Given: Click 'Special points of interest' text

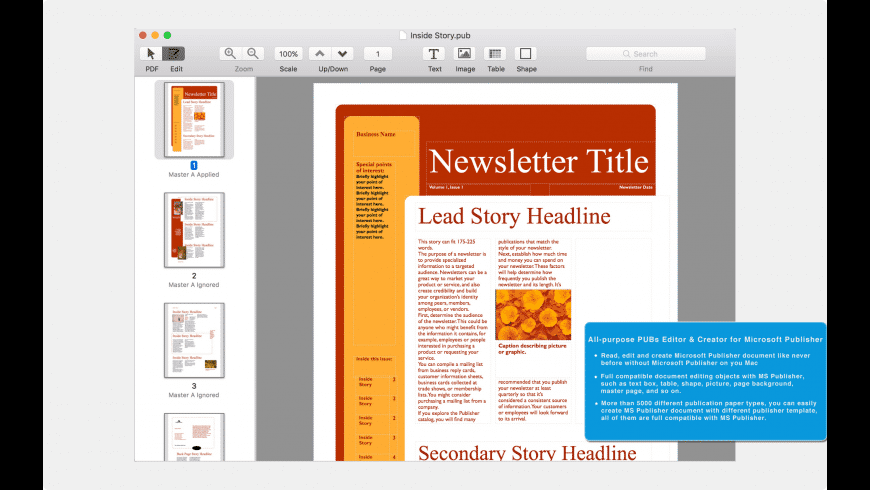Looking at the screenshot, I should click(x=374, y=167).
